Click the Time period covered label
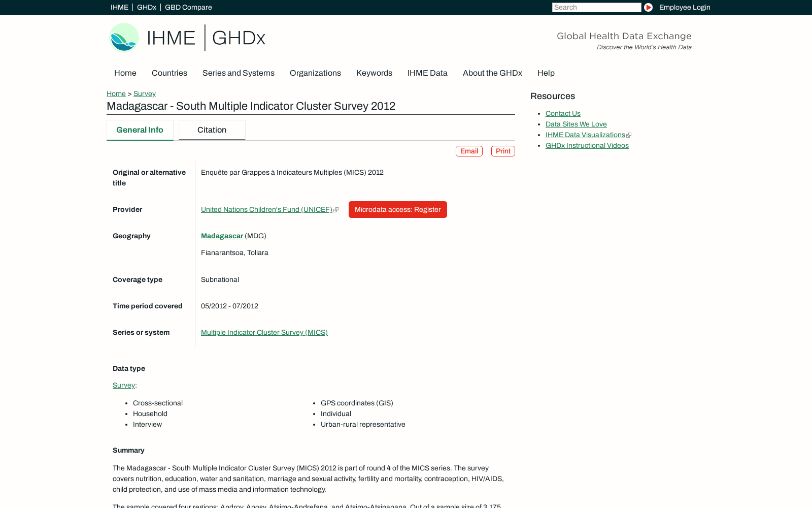Viewport: 812px width, 508px height. click(147, 306)
